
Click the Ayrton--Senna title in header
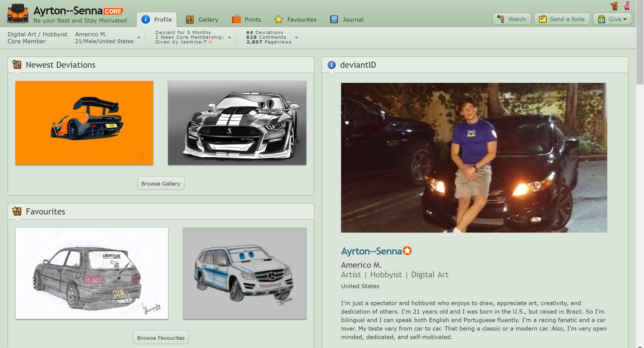68,11
